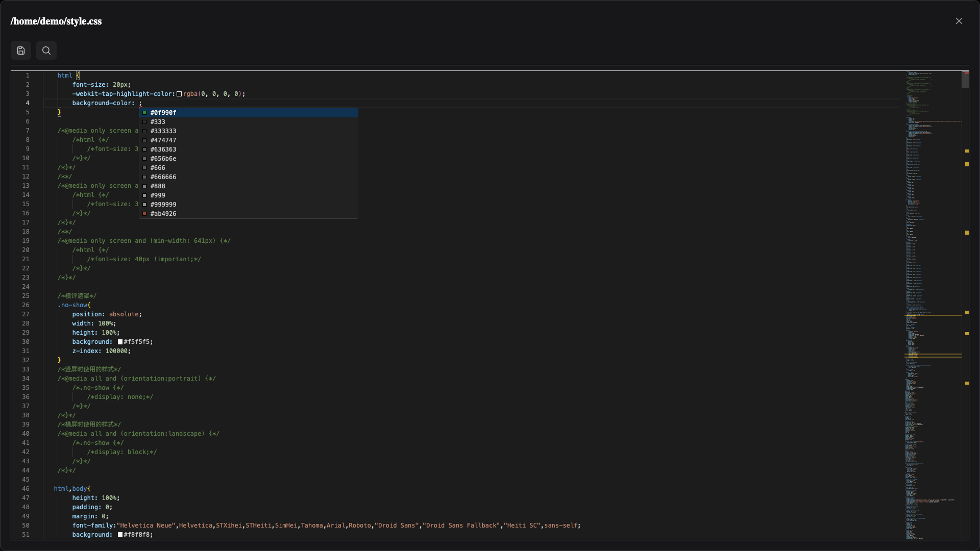This screenshot has height=551, width=980.
Task: Pick #474747 suggestion entry
Action: pyautogui.click(x=249, y=140)
